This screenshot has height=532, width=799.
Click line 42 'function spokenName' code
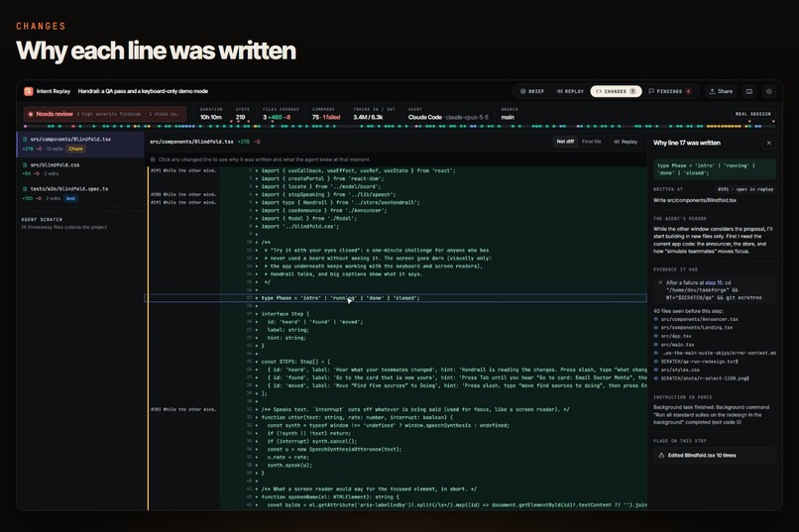click(330, 497)
